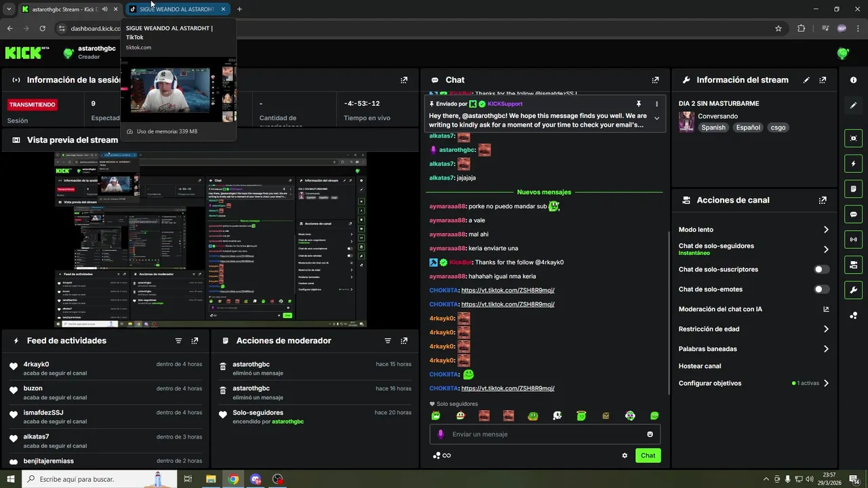Viewport: 868px width, 488px height.
Task: Open first CHOKIITA TikTok link in chat
Action: 508,290
